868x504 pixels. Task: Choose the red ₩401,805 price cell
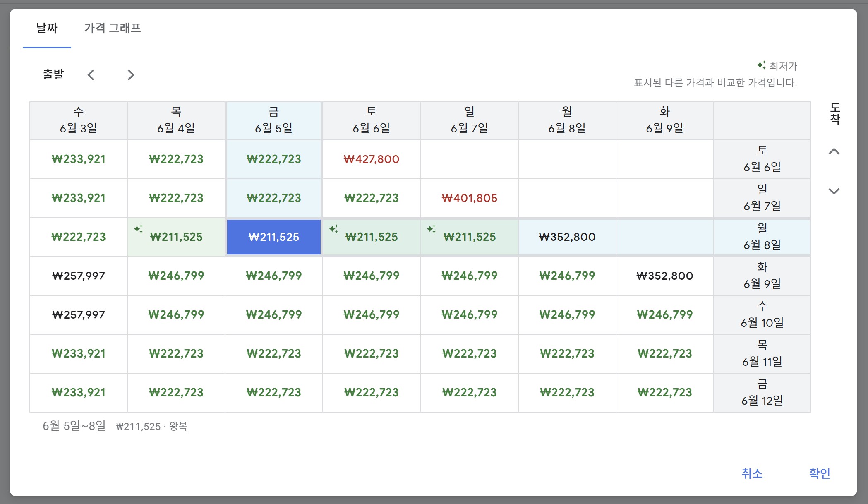pos(469,198)
